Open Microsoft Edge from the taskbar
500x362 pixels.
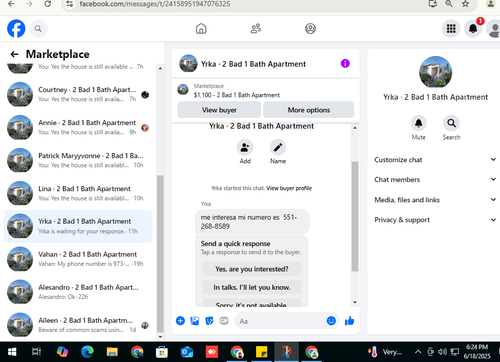87,352
